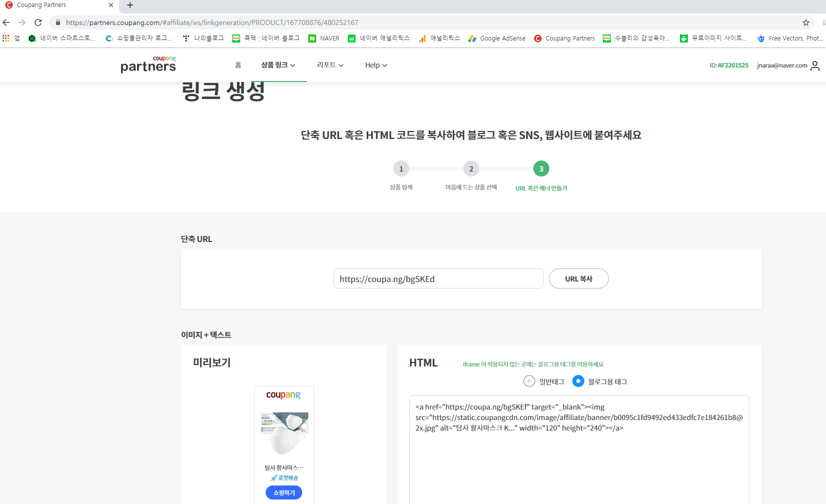Screen dimensions: 826x504
Task: Click the 쇼핑하기 button in preview
Action: tap(284, 492)
